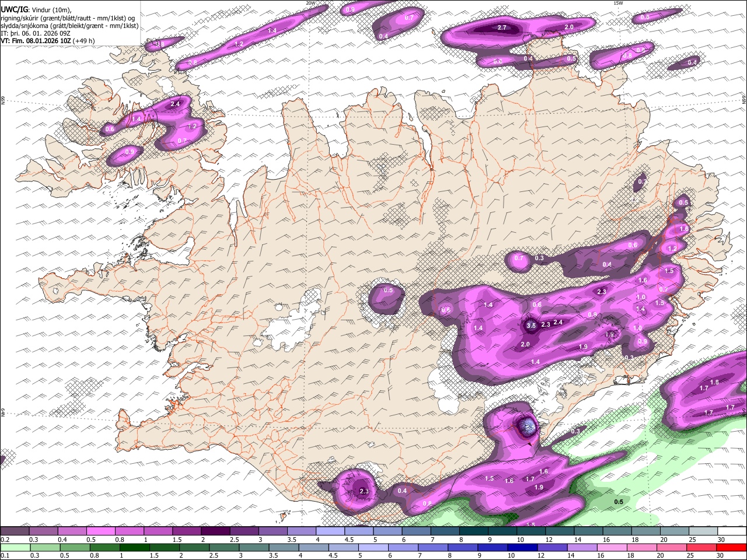Select the dusty purple 0.2 swatch in upper legend
Screen dimensions: 747x560
pos(15,531)
